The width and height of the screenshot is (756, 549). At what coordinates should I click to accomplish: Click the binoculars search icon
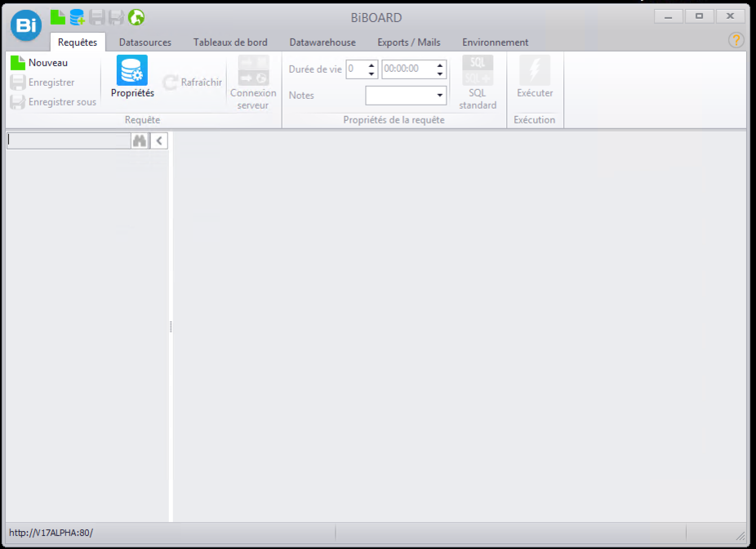pos(140,141)
